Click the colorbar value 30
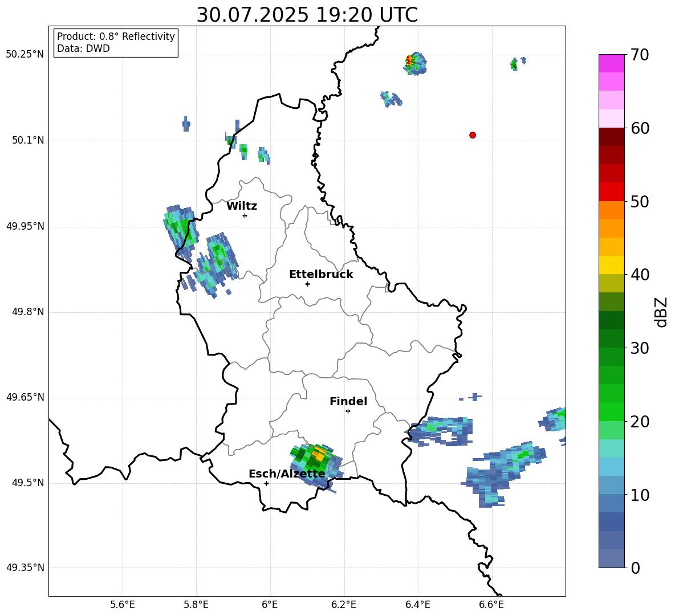 pos(640,348)
